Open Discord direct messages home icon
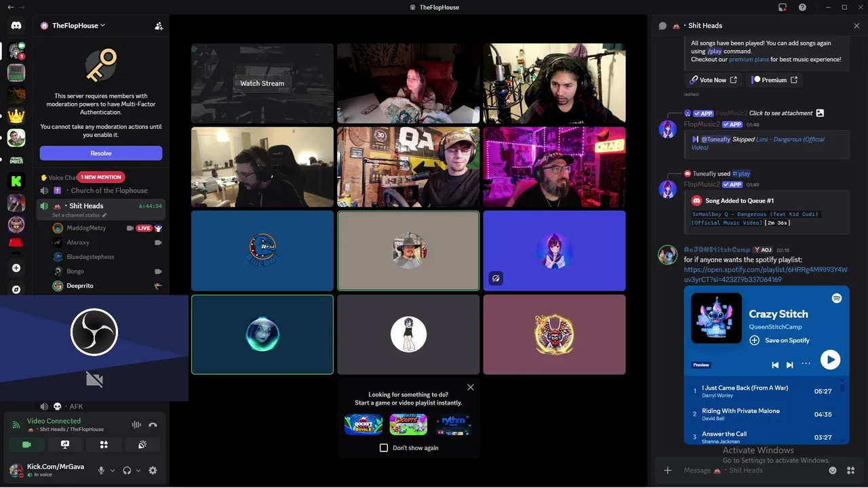The image size is (868, 488). click(x=16, y=26)
